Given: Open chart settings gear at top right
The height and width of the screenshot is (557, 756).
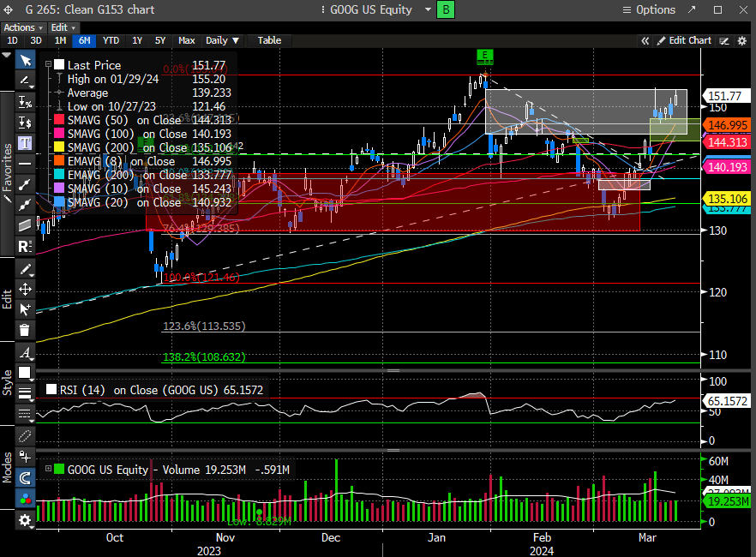Looking at the screenshot, I should click(742, 41).
